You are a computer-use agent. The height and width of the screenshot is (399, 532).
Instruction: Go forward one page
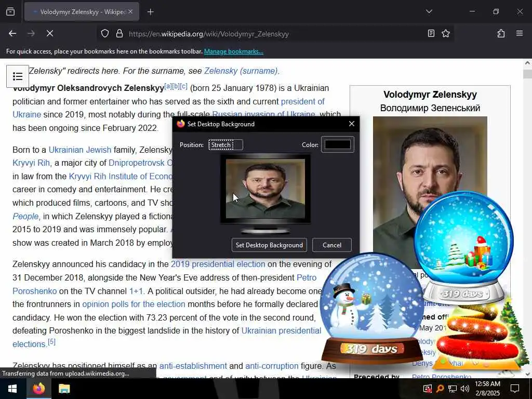(x=31, y=34)
